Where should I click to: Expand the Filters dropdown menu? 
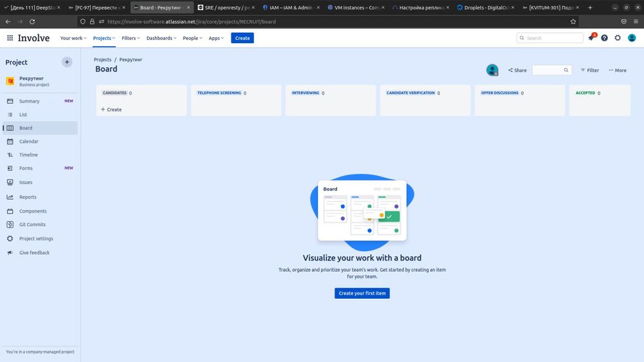pyautogui.click(x=131, y=38)
